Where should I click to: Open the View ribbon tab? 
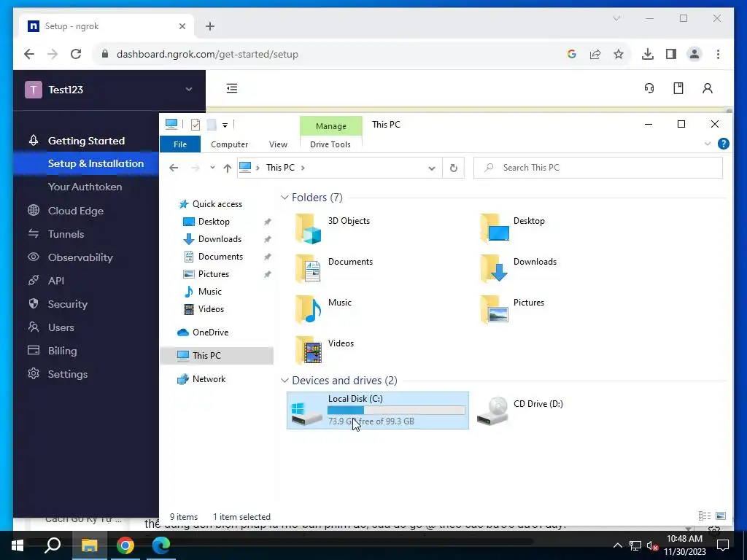click(x=278, y=144)
